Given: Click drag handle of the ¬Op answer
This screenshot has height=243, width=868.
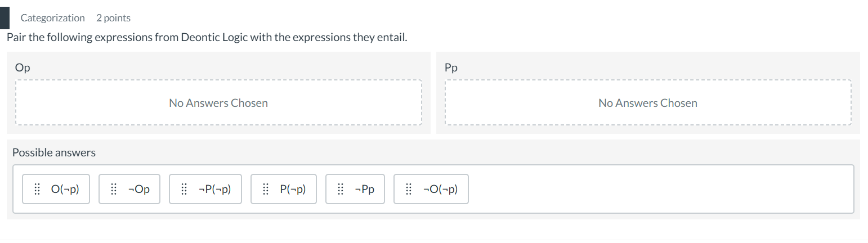Looking at the screenshot, I should point(114,189).
